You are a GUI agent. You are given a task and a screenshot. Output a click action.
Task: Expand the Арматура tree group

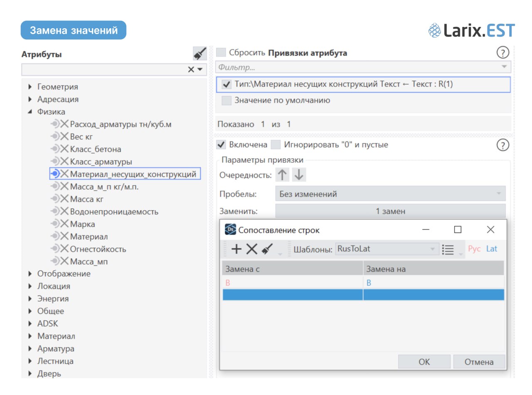click(x=30, y=349)
